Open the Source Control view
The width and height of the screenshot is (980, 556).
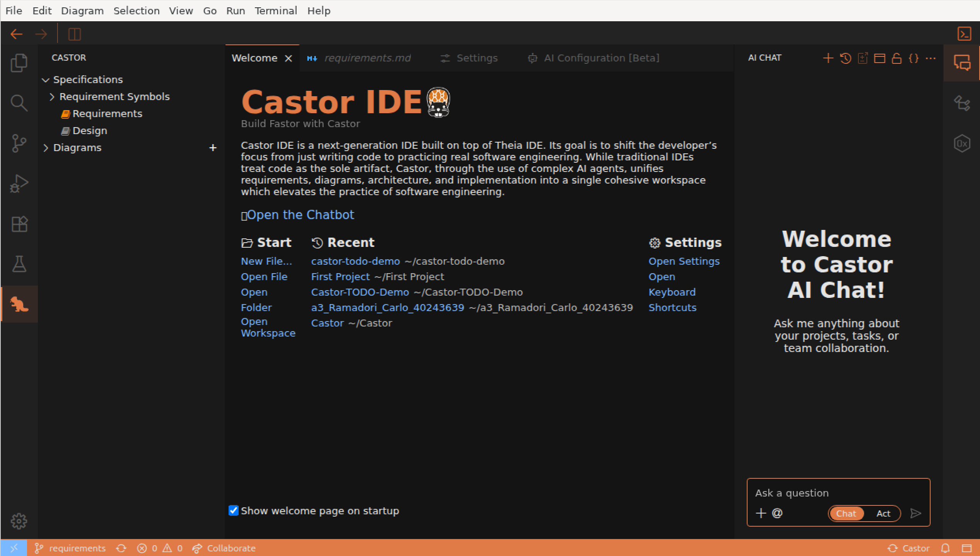point(19,143)
